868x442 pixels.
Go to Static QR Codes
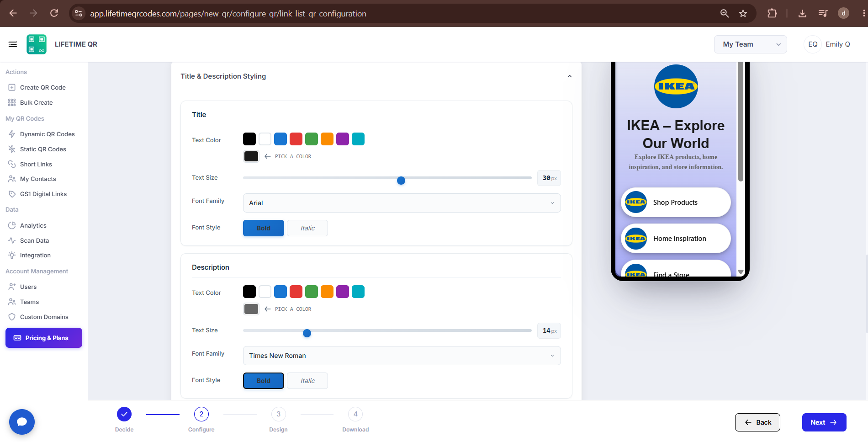(43, 149)
